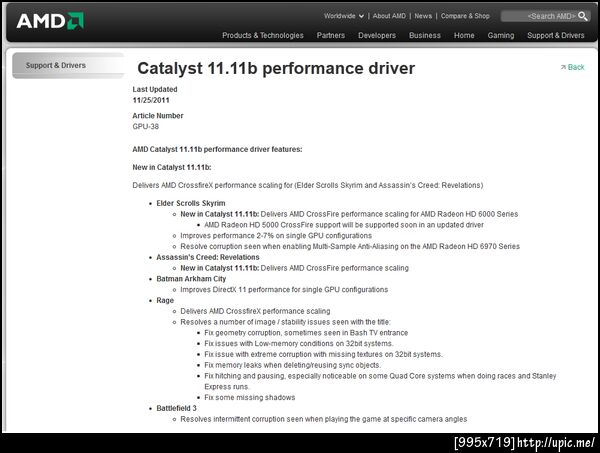Image resolution: width=600 pixels, height=453 pixels.
Task: Click the Assassin's Creed: Revelations bullet
Action: (x=208, y=257)
